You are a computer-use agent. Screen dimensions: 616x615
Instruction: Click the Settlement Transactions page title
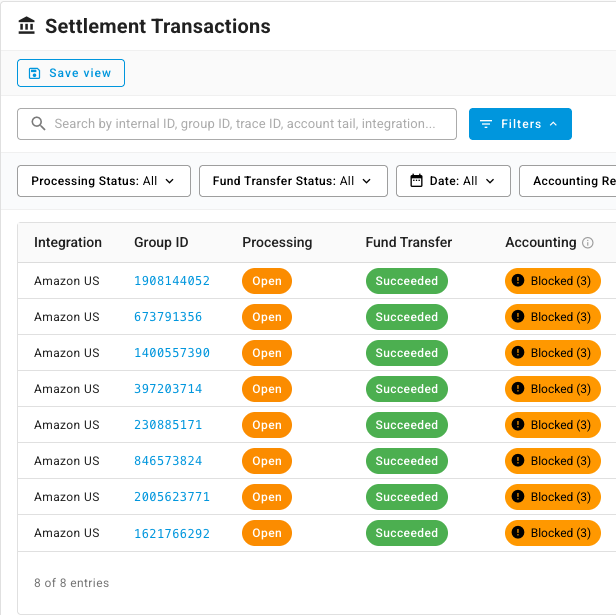click(158, 26)
